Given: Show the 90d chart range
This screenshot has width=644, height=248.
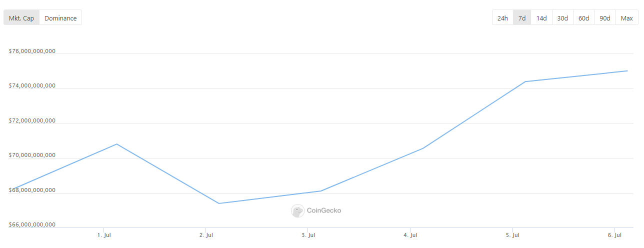Looking at the screenshot, I should tap(605, 18).
